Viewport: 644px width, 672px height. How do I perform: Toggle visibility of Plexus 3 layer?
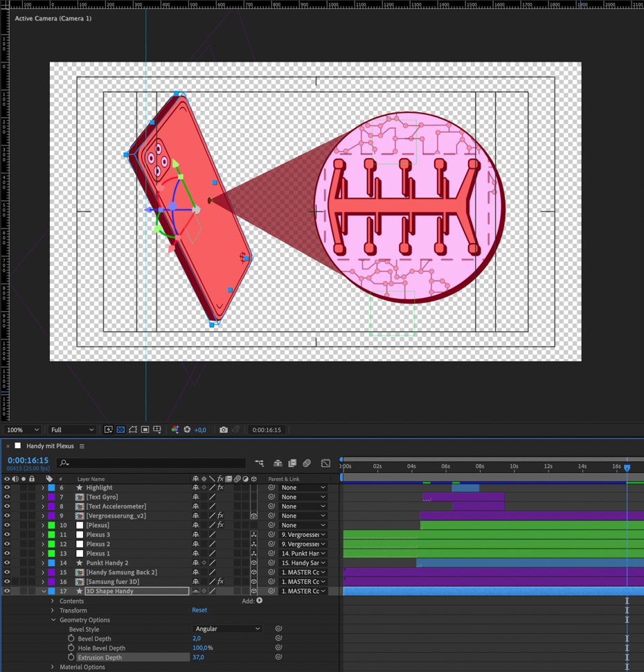(x=7, y=535)
